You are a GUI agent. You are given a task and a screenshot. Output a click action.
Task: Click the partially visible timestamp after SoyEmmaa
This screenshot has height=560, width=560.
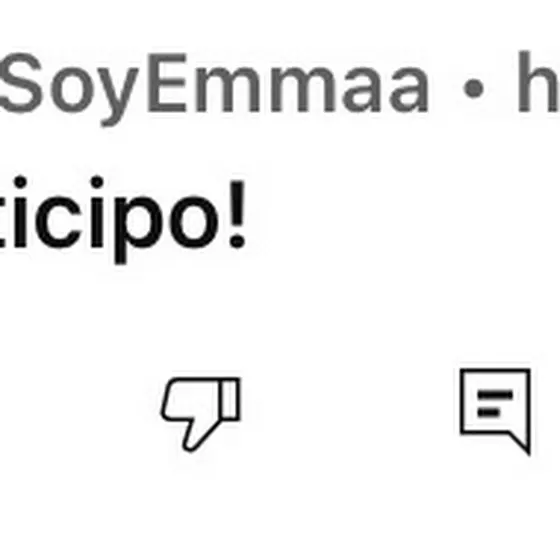539,82
